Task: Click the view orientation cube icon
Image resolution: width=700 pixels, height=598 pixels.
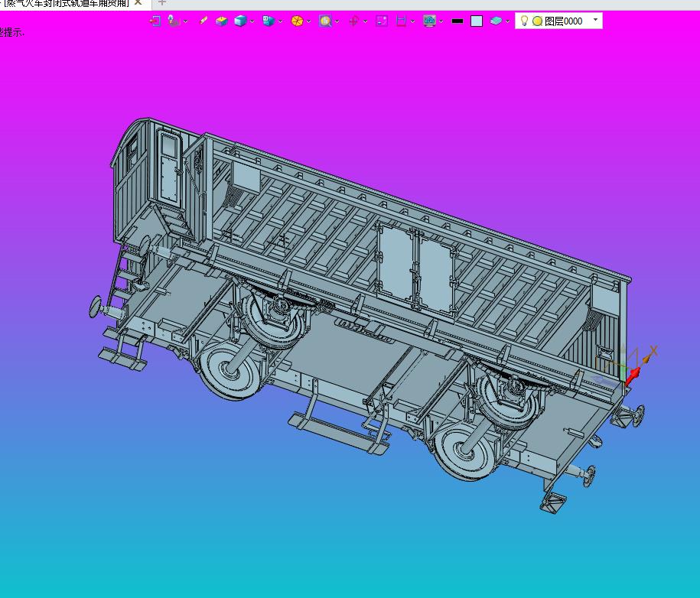Action: point(269,21)
